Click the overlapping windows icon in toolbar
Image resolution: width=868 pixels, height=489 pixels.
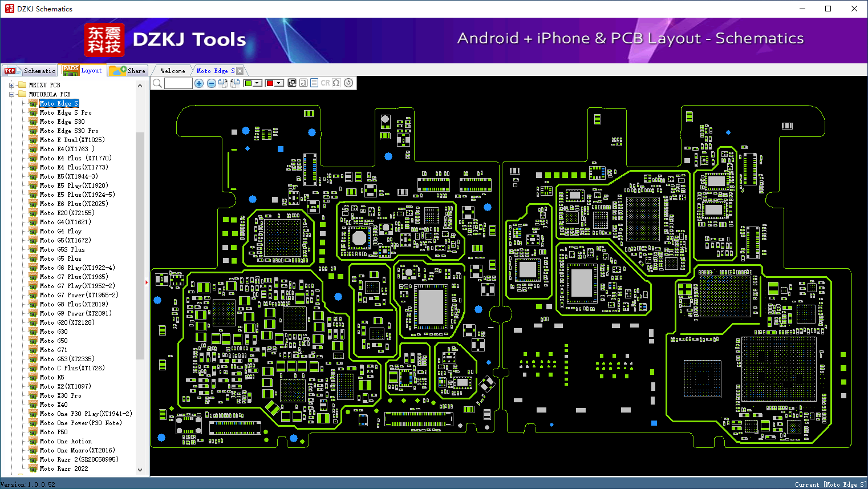coord(292,83)
